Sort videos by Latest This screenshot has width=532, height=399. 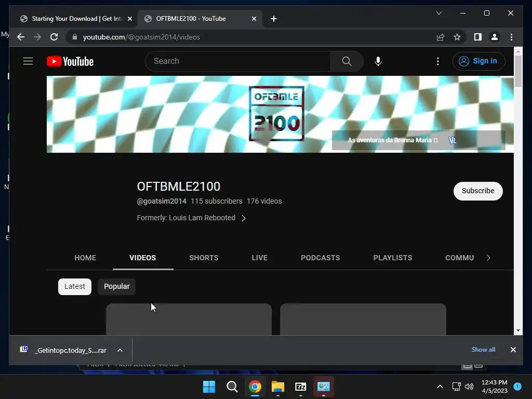tap(75, 287)
